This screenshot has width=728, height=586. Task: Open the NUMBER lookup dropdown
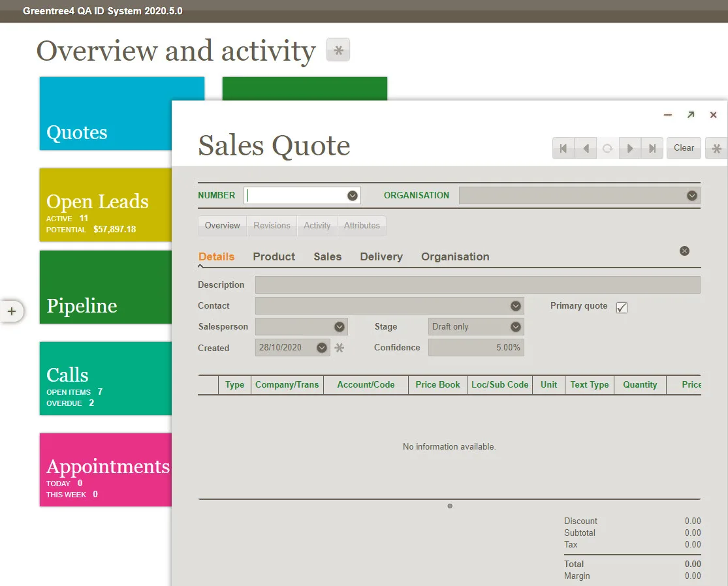[x=352, y=195]
